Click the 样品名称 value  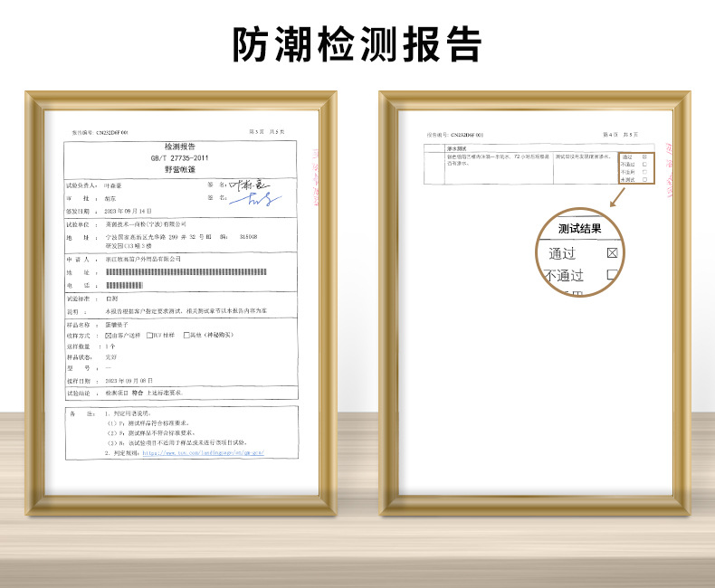click(x=116, y=325)
